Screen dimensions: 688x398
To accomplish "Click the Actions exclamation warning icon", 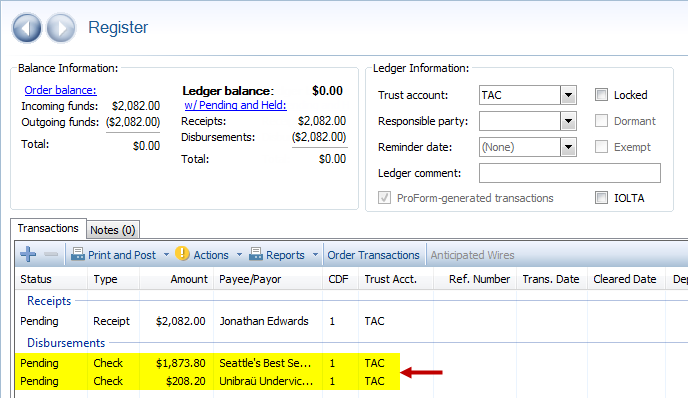I will (182, 254).
